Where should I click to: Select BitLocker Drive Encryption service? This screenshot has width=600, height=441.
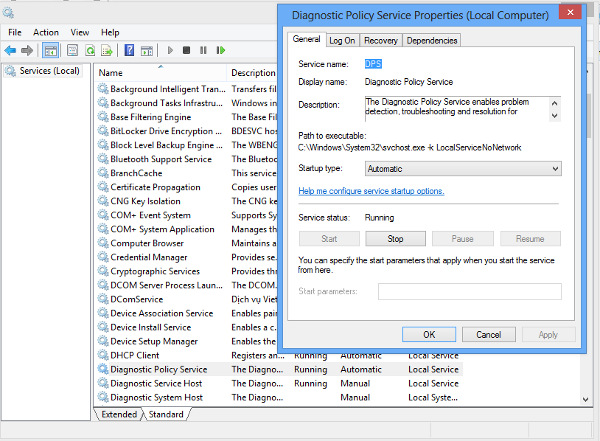coord(187,131)
